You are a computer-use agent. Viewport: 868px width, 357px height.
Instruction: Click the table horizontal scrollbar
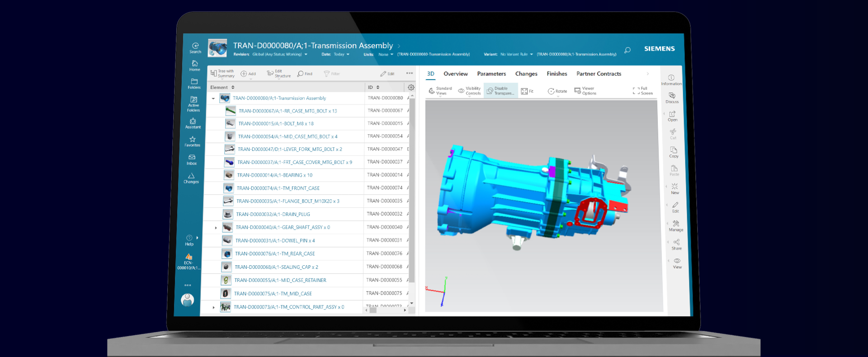coord(373,310)
